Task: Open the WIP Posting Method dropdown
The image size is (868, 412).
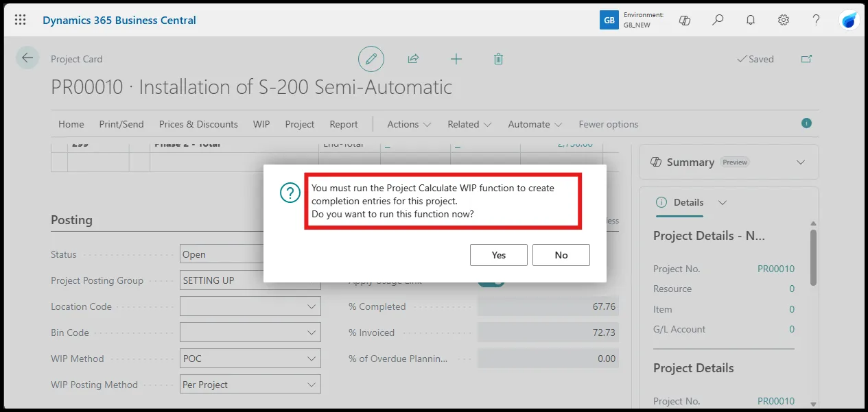Action: click(312, 385)
